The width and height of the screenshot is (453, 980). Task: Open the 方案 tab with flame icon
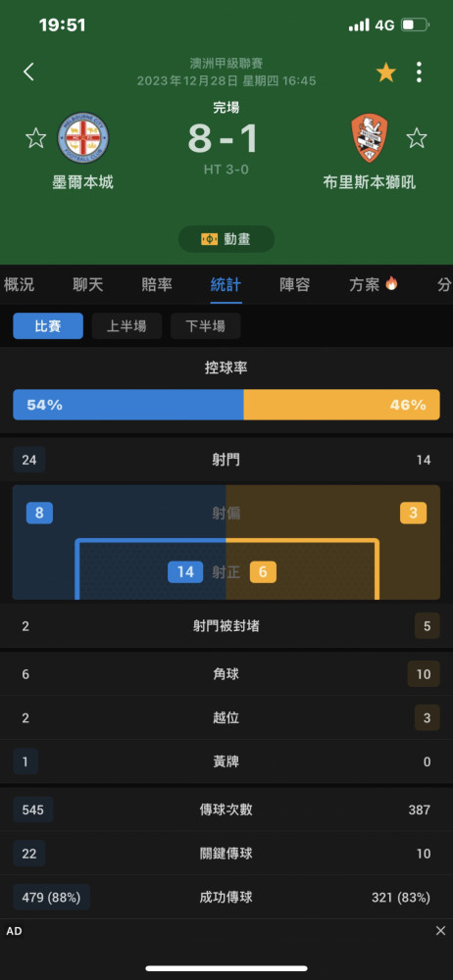374,285
